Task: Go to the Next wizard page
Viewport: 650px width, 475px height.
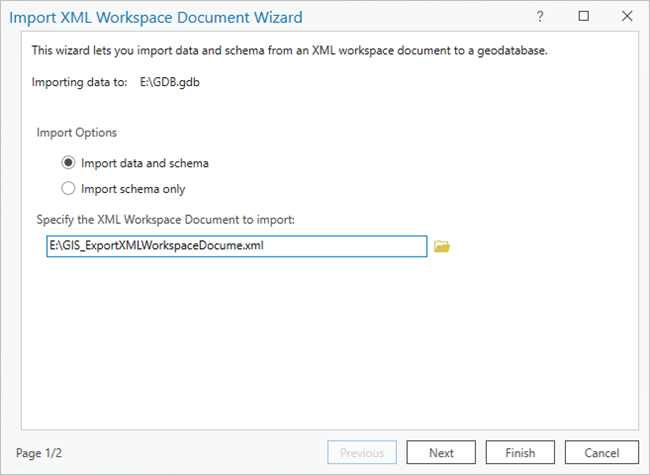Action: (x=441, y=453)
